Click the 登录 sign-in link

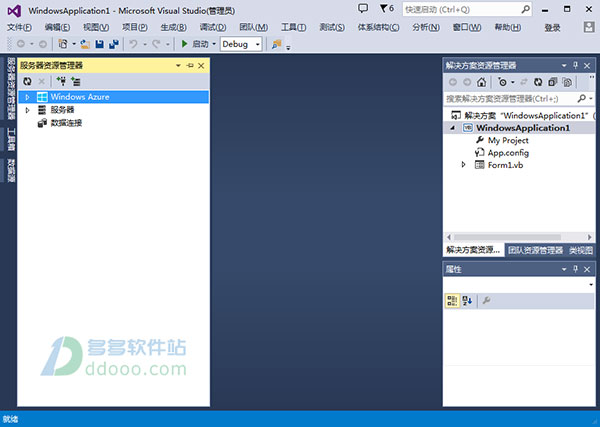tap(552, 27)
